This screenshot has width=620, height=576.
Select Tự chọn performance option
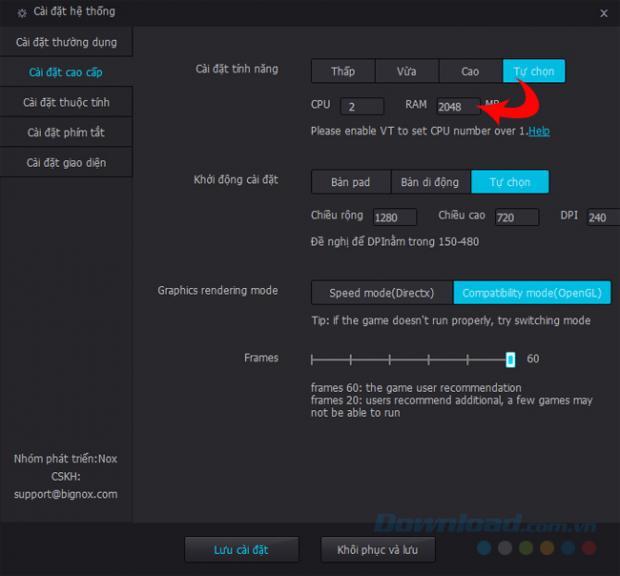tap(534, 71)
